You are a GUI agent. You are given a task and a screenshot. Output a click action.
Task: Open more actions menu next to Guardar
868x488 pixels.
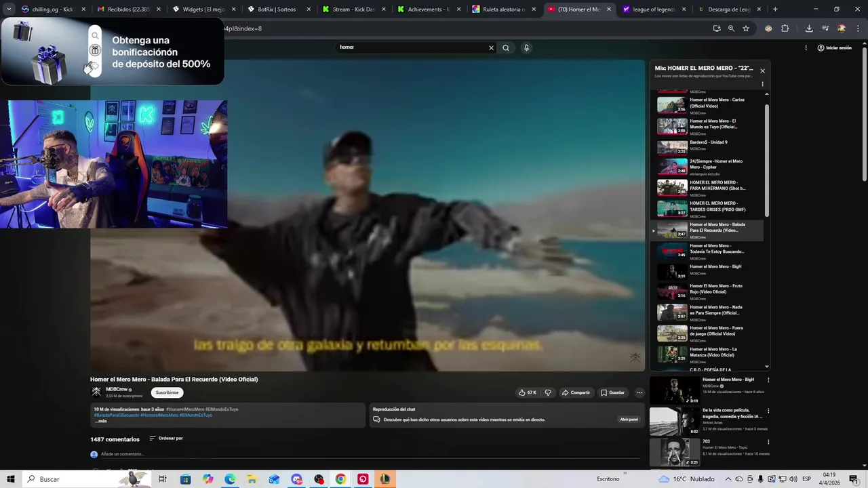[639, 392]
